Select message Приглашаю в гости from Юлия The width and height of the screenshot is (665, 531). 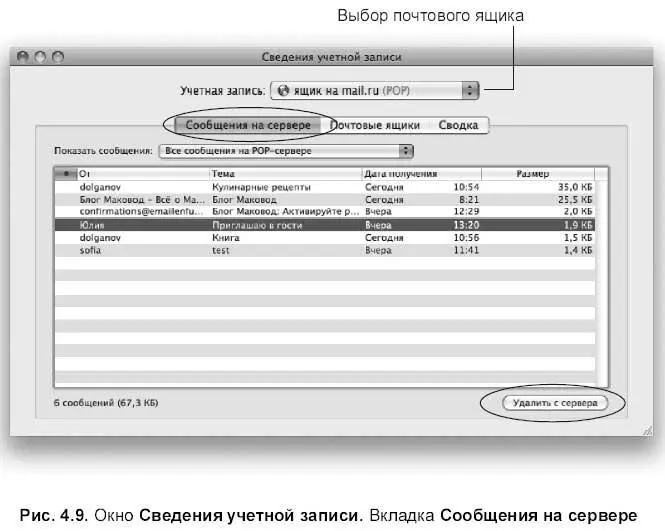tap(325, 225)
